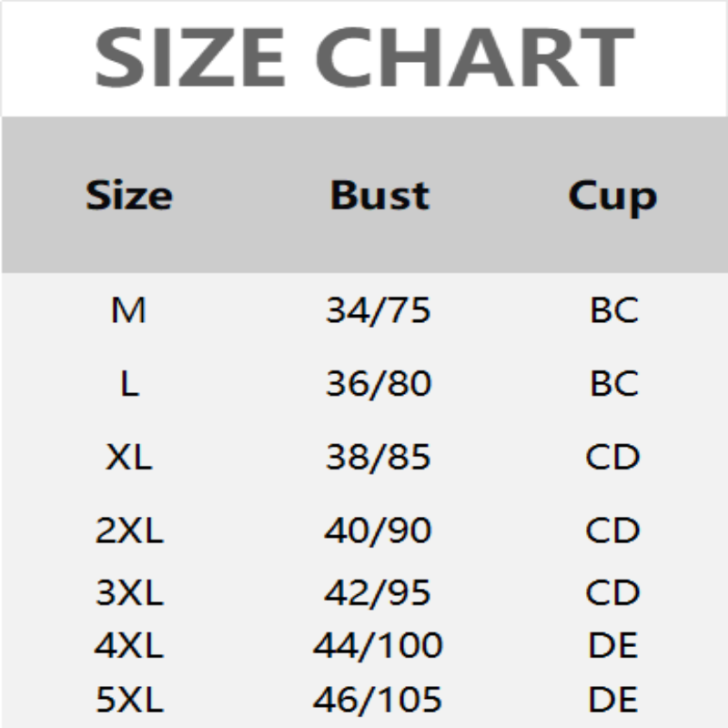Click the M size label

(x=128, y=311)
